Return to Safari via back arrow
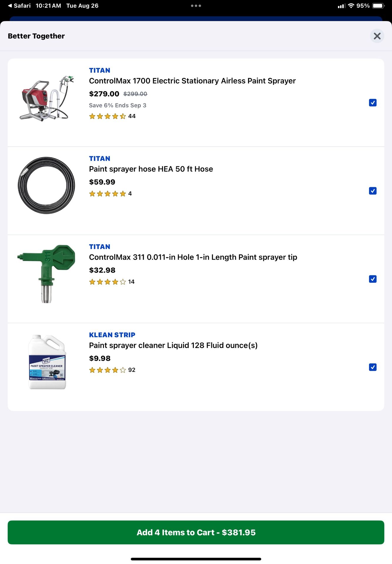The image size is (392, 564). tap(19, 6)
